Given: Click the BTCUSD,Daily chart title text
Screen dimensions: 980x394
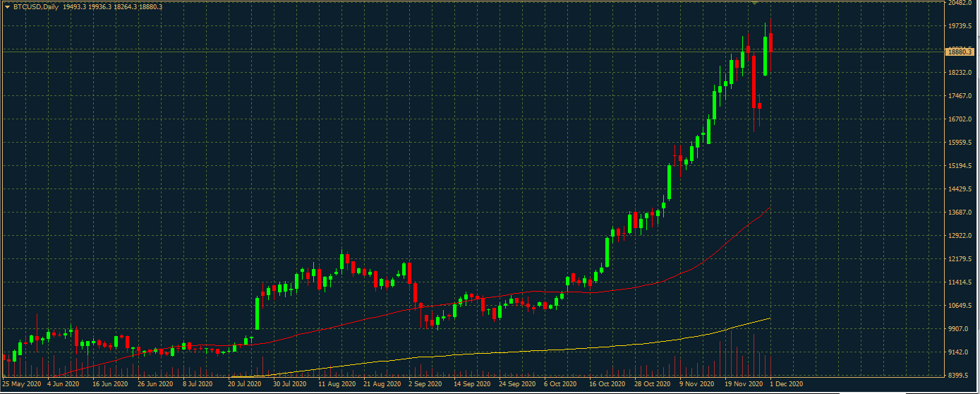Looking at the screenshot, I should (x=36, y=6).
